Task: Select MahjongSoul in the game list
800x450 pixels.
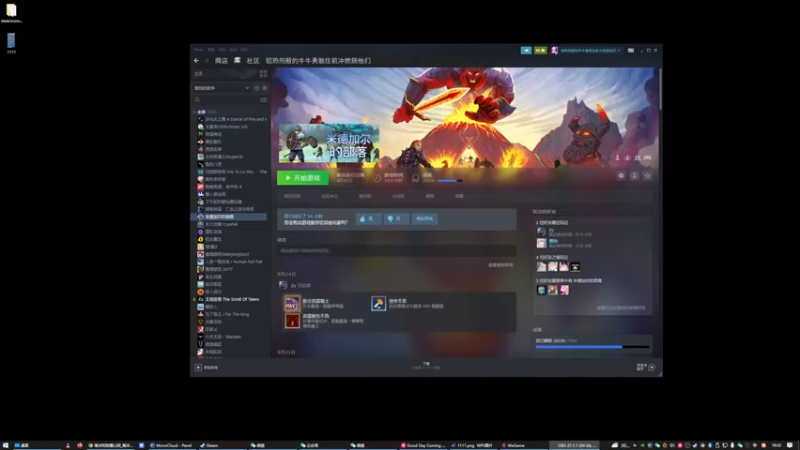Action: (x=223, y=254)
